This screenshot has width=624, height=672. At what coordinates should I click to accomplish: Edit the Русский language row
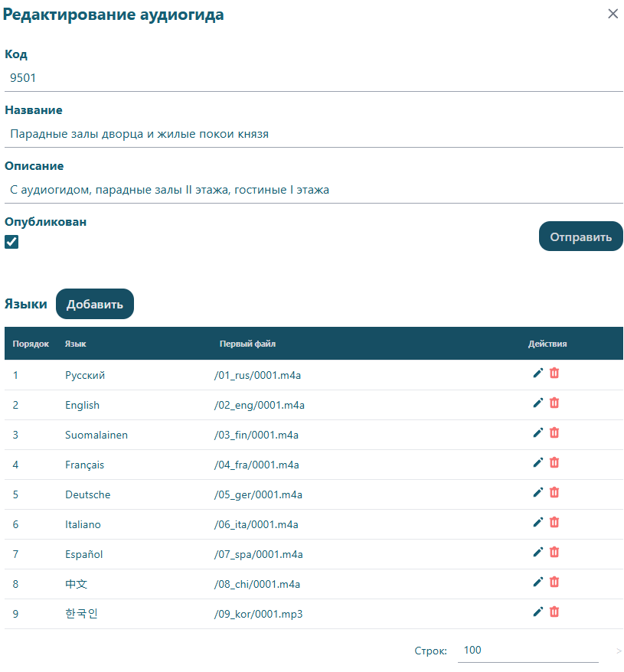pyautogui.click(x=537, y=374)
